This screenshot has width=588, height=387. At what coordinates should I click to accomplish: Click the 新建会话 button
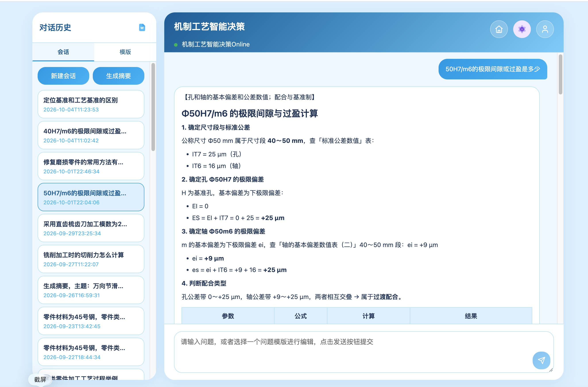(63, 76)
